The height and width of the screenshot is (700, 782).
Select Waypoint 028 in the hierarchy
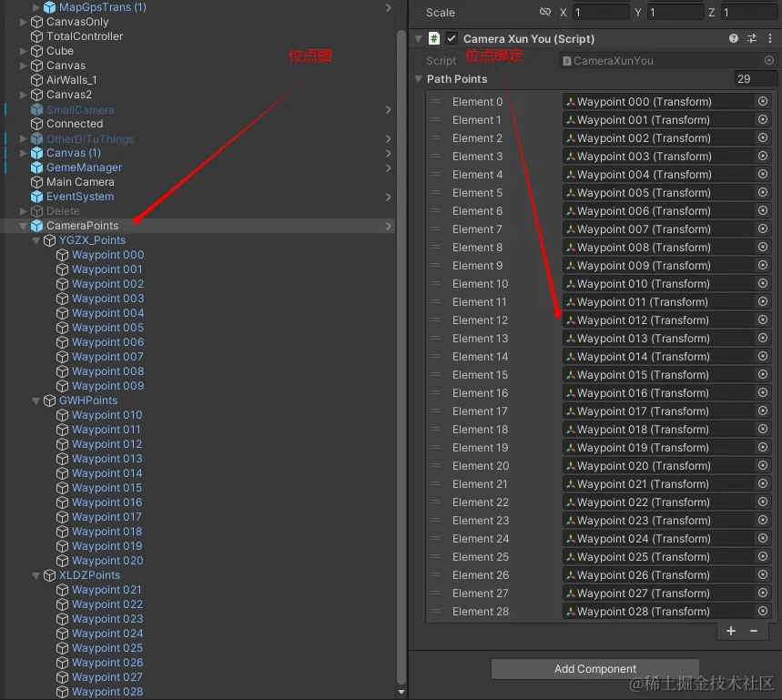pos(107,692)
